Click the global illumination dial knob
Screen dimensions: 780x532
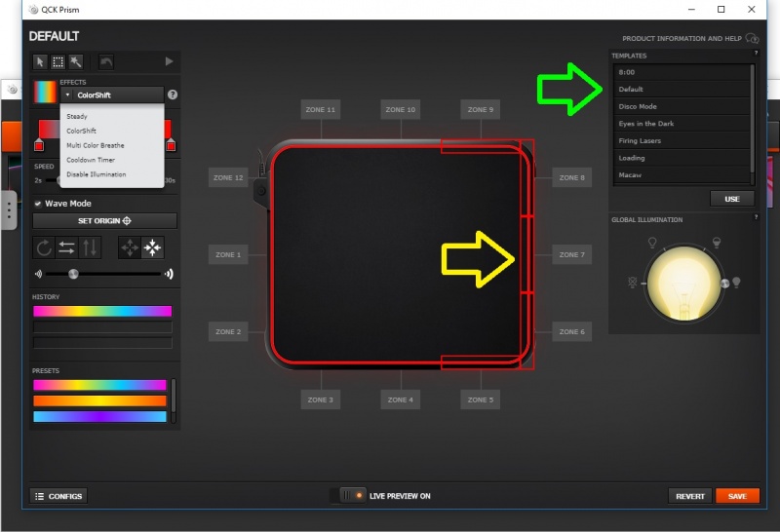(724, 284)
